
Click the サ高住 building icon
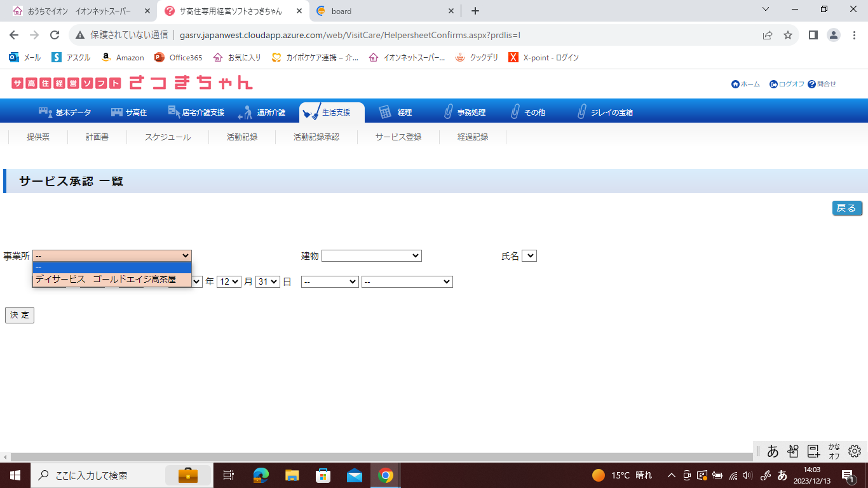pyautogui.click(x=117, y=112)
